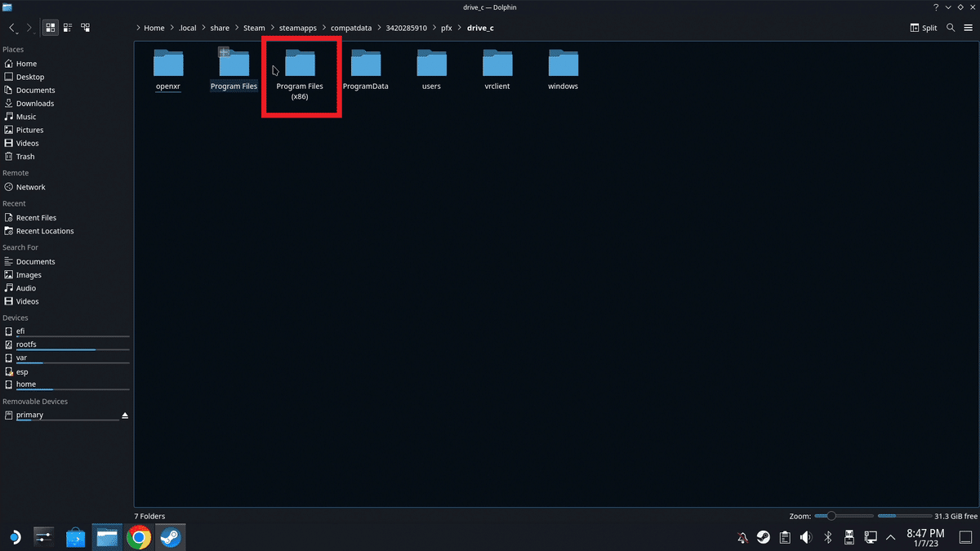This screenshot has width=980, height=551.
Task: Click .local in the breadcrumb path
Action: pyautogui.click(x=188, y=28)
